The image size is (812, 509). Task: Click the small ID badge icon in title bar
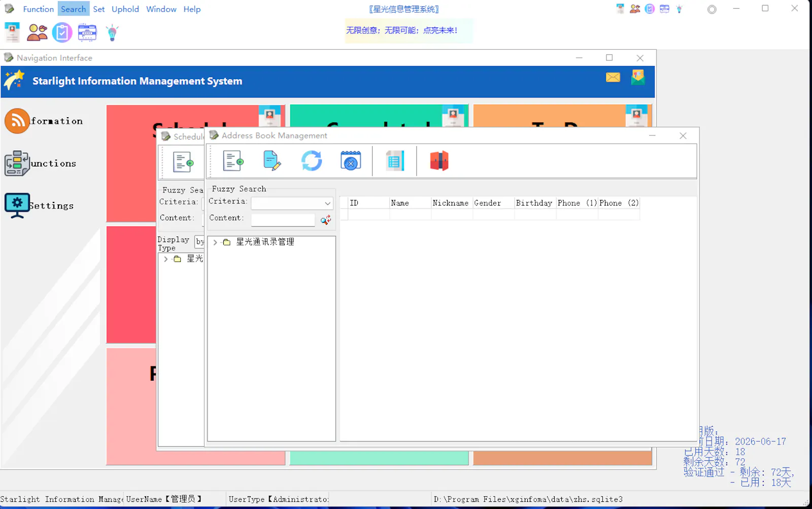(x=620, y=9)
